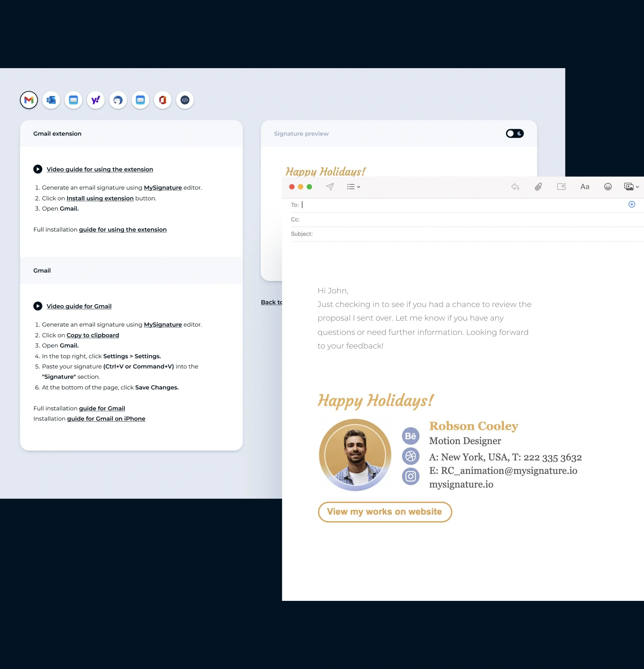Click the Back to link
644x669 pixels.
coord(272,302)
